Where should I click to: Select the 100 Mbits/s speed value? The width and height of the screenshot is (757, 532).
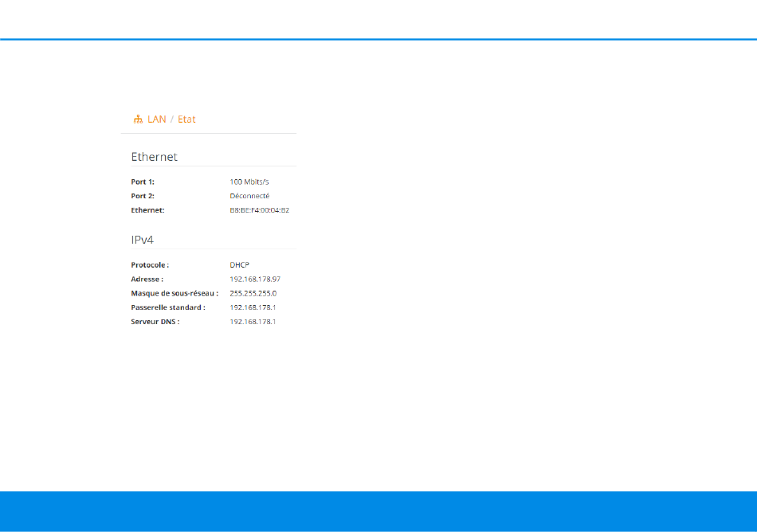coord(249,182)
